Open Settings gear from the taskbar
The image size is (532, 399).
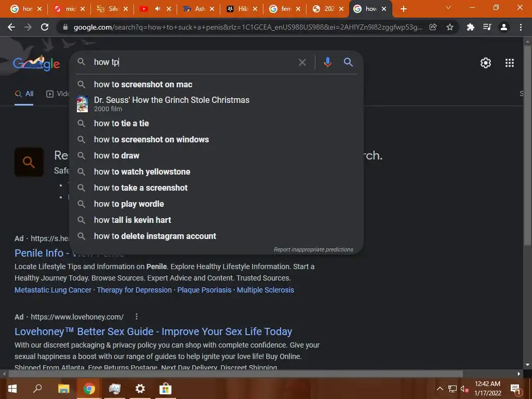tap(140, 389)
